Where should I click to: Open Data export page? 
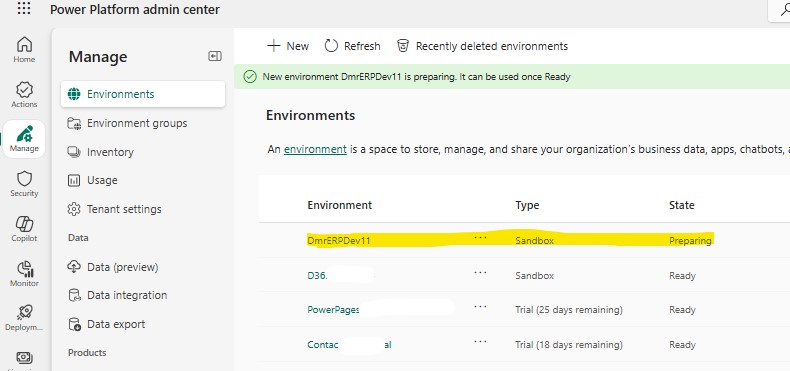106,324
